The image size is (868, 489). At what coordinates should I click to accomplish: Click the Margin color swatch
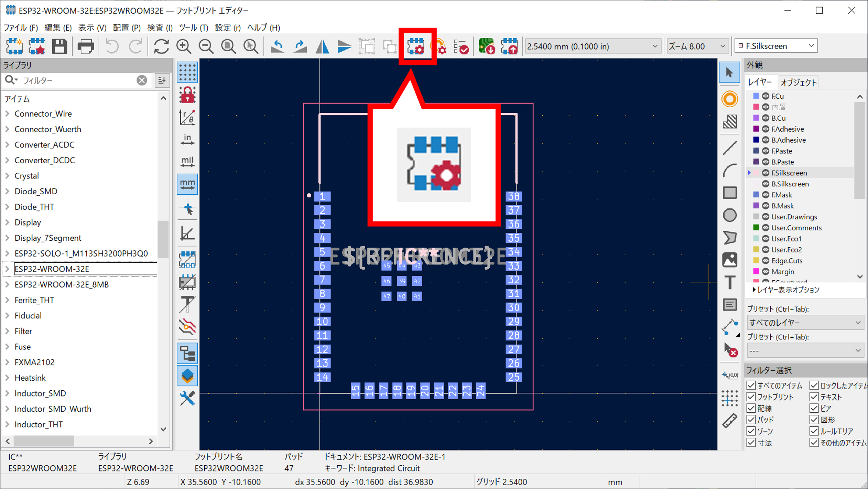(x=756, y=271)
